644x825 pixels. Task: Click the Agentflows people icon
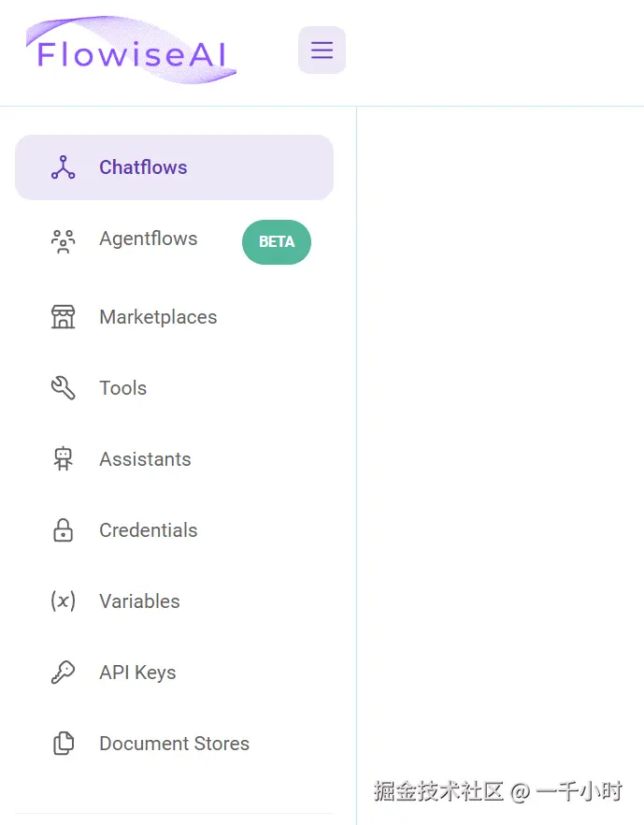tap(63, 241)
